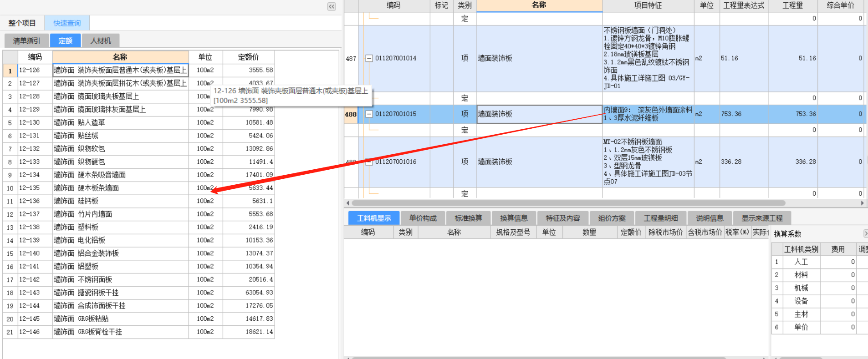Select the 显示来源工程 tab

pos(762,218)
